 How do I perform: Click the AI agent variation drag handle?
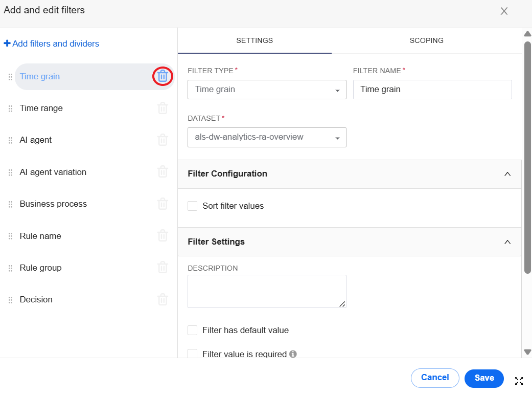point(11,172)
